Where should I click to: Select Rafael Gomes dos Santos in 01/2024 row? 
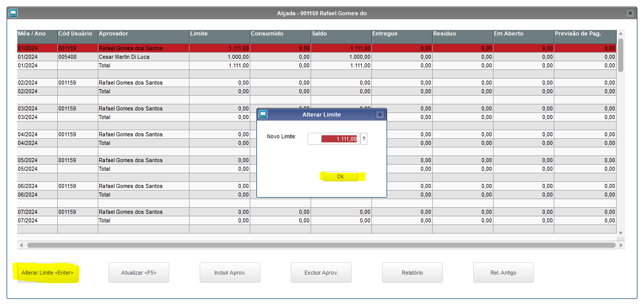coord(317,48)
